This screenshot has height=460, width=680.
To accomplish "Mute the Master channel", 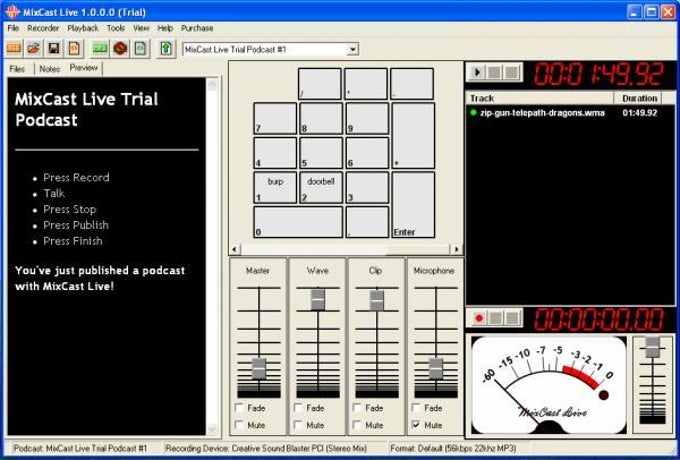I will (x=239, y=425).
